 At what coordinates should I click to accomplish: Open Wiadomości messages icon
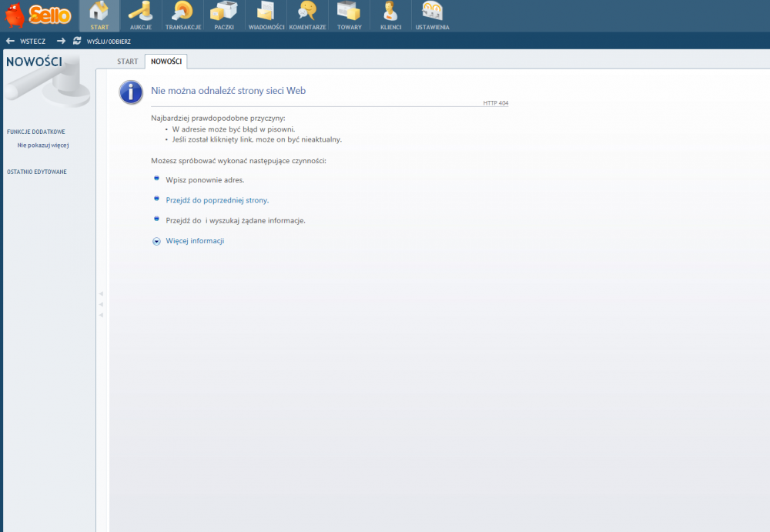click(x=266, y=13)
